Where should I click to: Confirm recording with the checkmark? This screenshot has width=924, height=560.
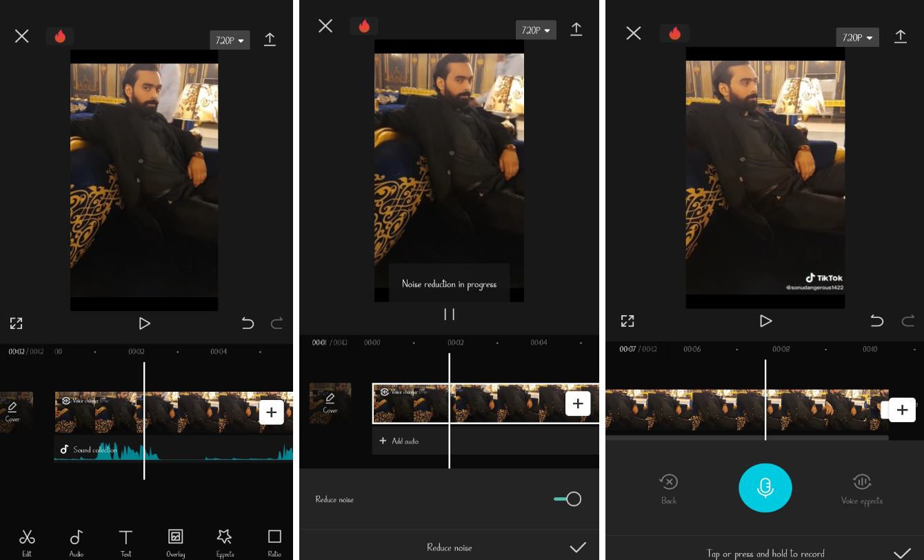pyautogui.click(x=902, y=553)
